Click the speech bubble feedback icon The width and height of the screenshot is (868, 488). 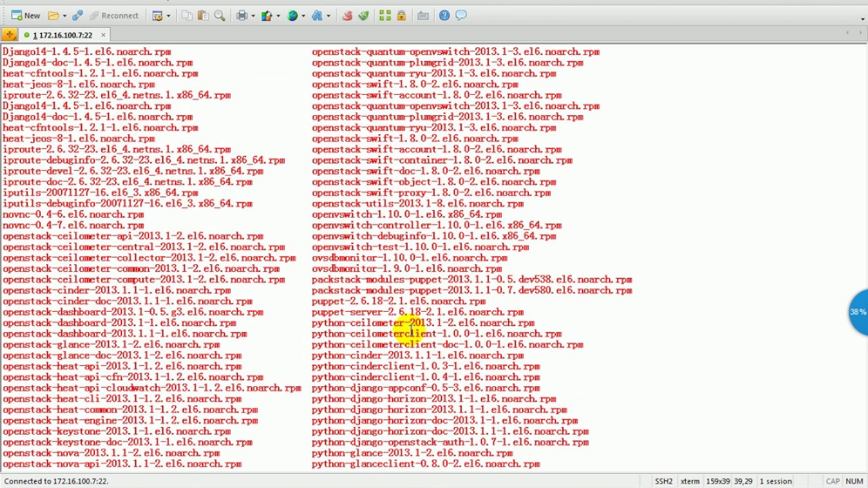click(x=461, y=15)
